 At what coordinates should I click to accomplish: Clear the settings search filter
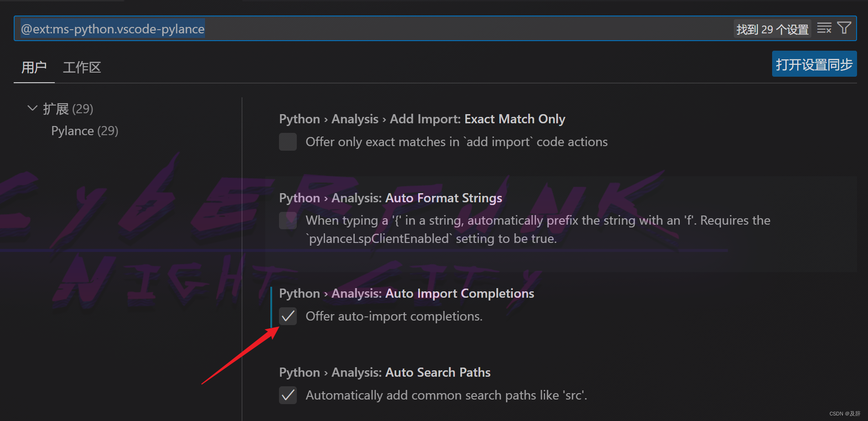pos(825,28)
